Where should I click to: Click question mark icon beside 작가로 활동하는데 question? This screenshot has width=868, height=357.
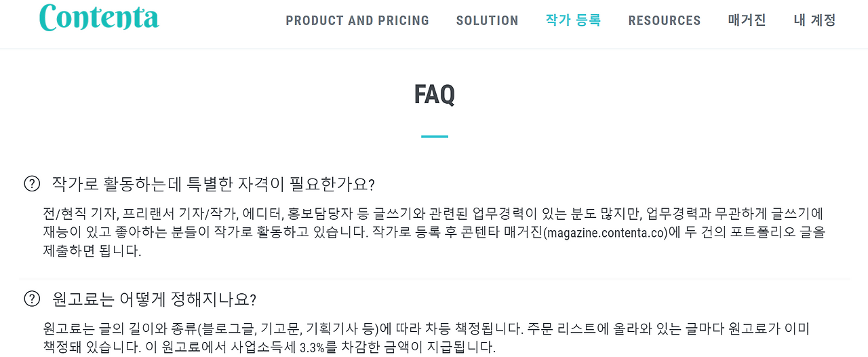point(32,184)
